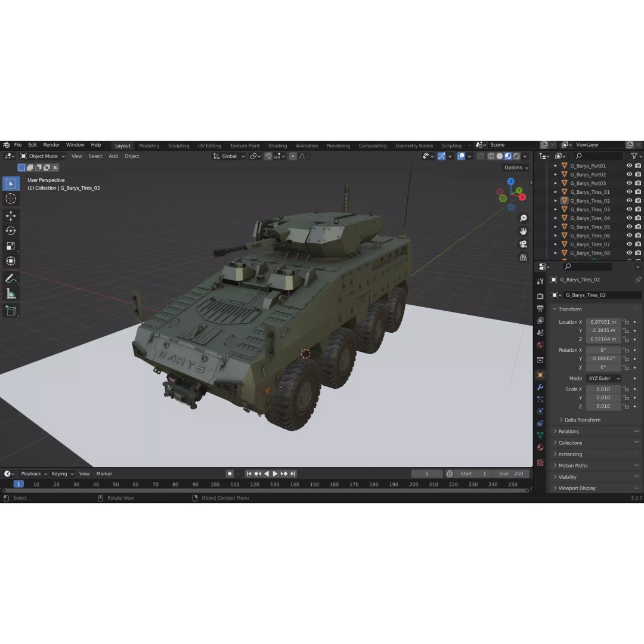Jump to the timeline start frame
Image resolution: width=644 pixels, height=644 pixels.
(x=249, y=473)
